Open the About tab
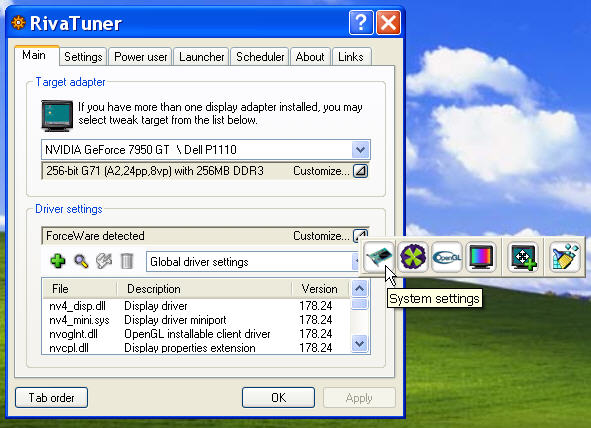Image resolution: width=591 pixels, height=428 pixels. pyautogui.click(x=310, y=57)
